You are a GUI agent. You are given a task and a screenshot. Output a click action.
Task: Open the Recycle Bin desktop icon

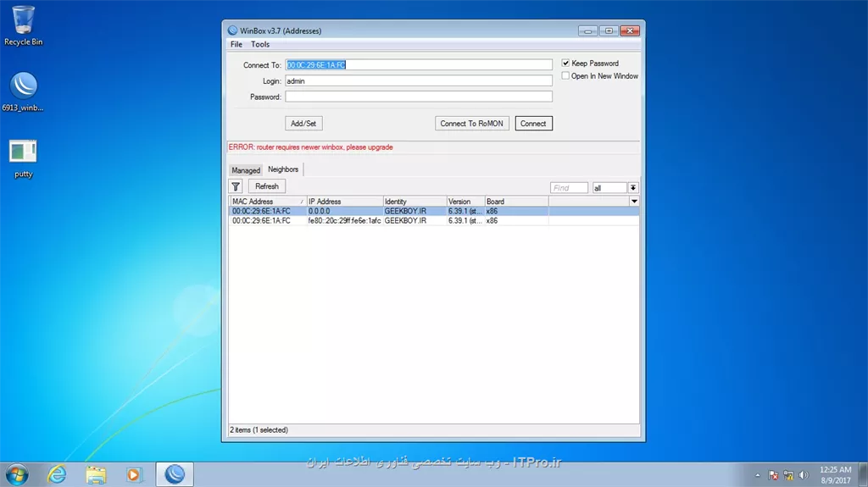click(23, 26)
